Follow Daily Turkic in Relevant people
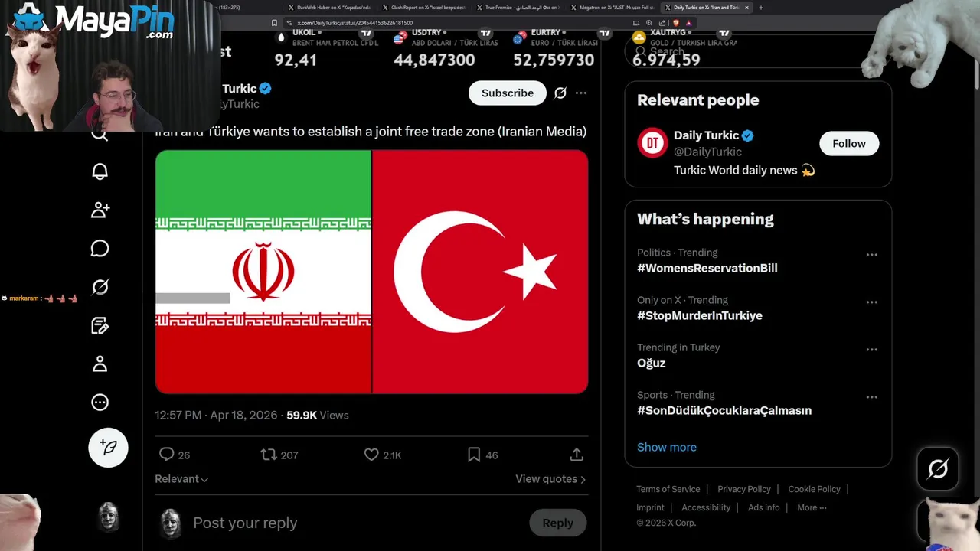Screen dimensions: 980x551 point(848,144)
